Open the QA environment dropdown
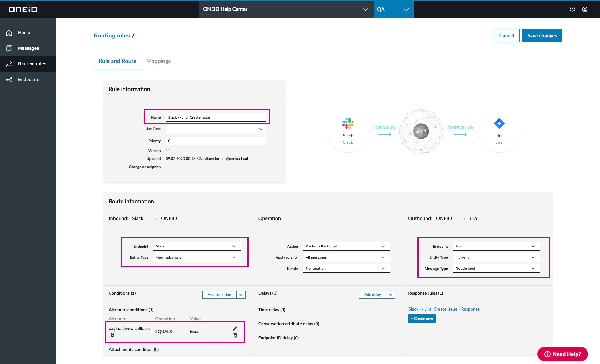The width and height of the screenshot is (600, 364). [393, 9]
